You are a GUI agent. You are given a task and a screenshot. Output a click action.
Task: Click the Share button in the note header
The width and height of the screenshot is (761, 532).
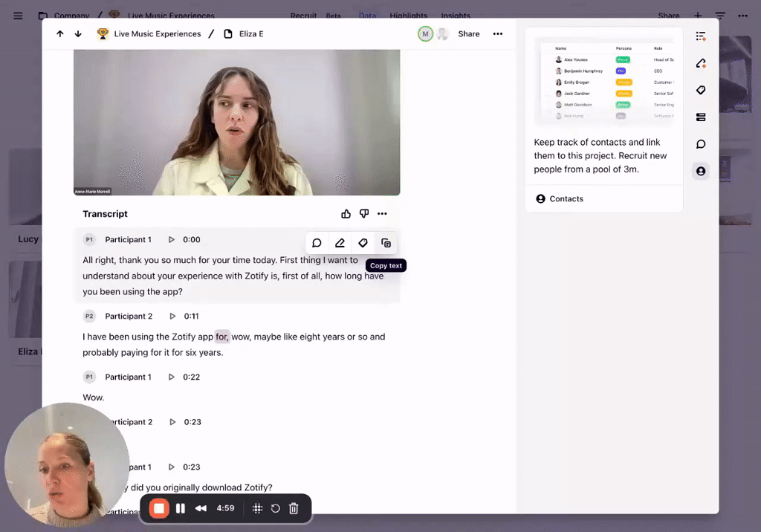(468, 34)
